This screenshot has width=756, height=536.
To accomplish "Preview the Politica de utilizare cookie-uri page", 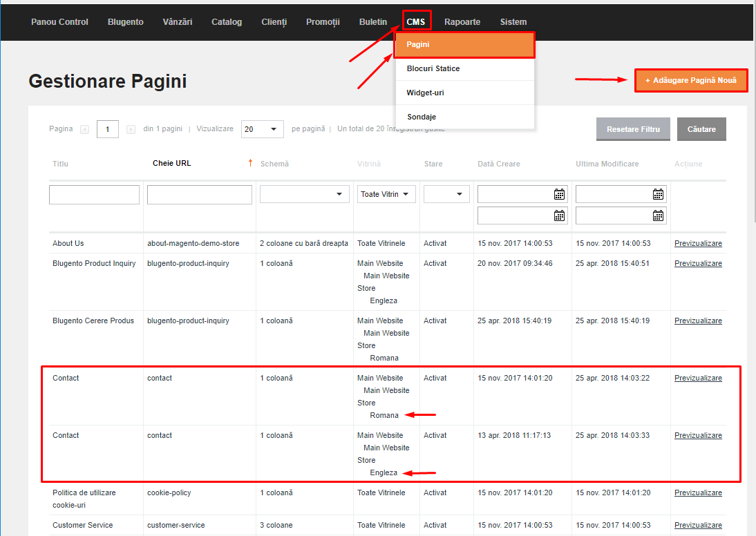I will point(698,492).
